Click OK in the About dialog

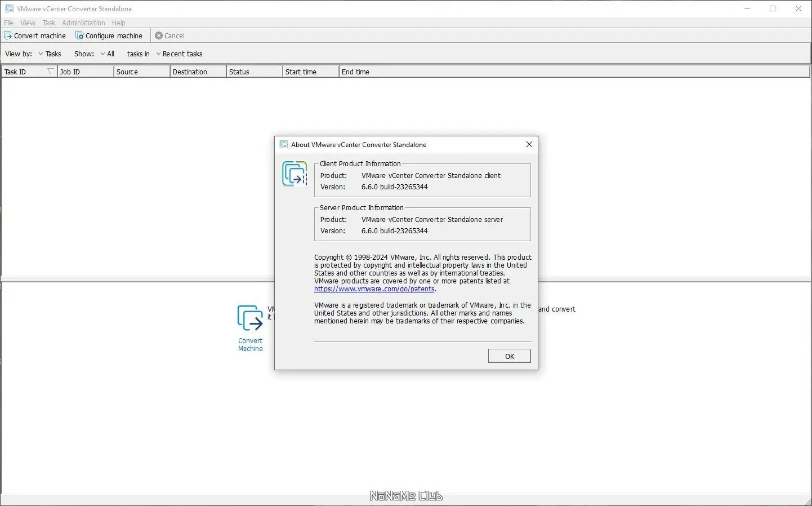tap(510, 356)
